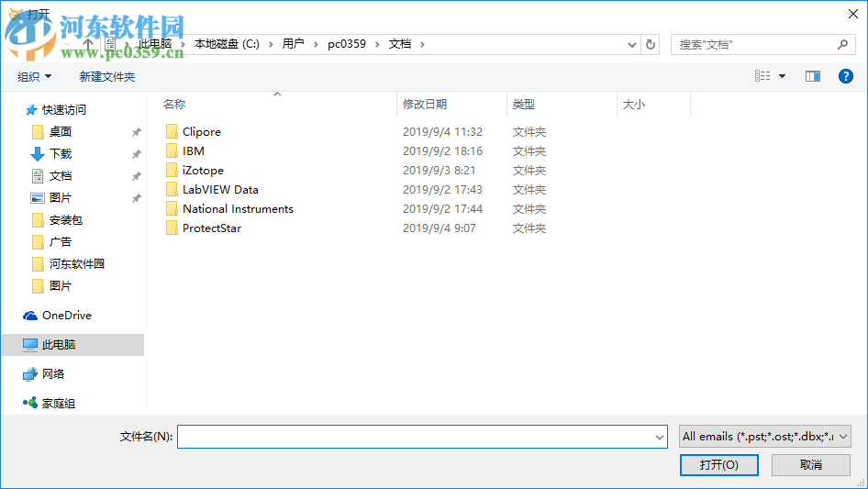Open 安装包 folder in the navigation pane
Screen dimensions: 868x489
pyautogui.click(x=65, y=220)
